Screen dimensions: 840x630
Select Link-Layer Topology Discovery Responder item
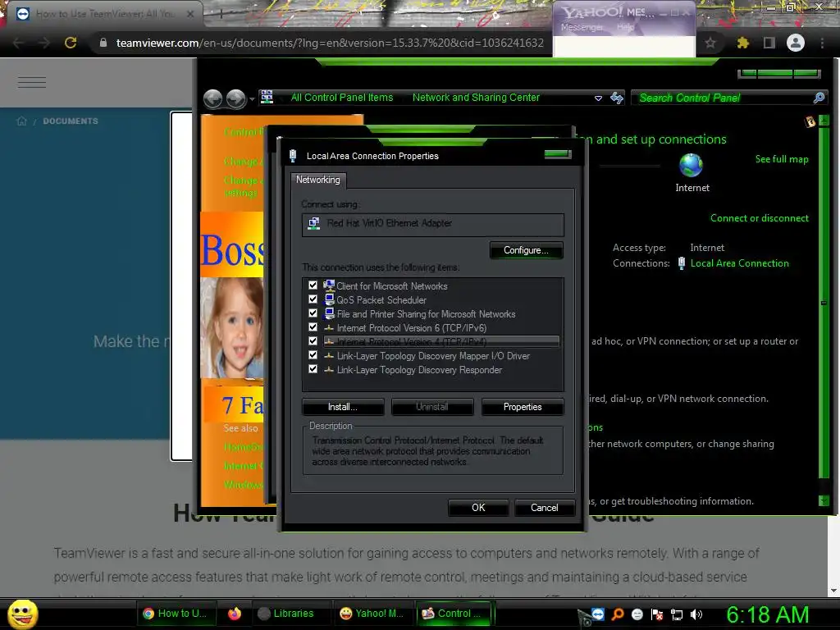click(419, 370)
